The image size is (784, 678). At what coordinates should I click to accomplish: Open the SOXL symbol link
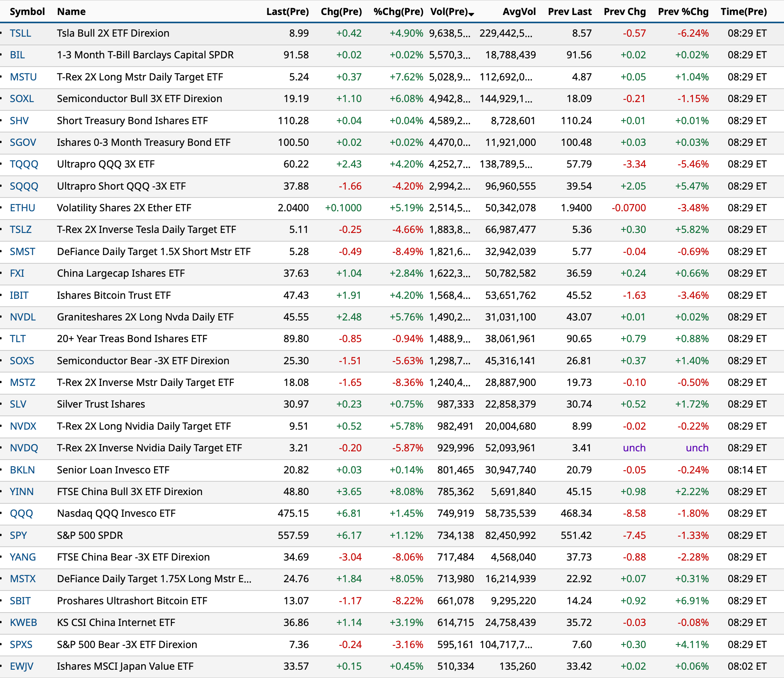click(22, 99)
